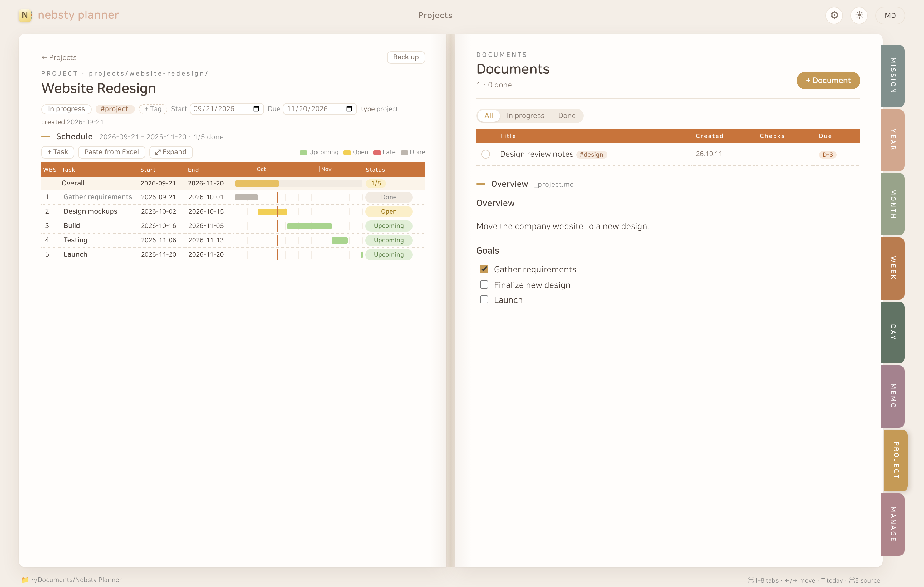Image resolution: width=924 pixels, height=587 pixels.
Task: Switch to the DAY side tab
Action: 893,332
